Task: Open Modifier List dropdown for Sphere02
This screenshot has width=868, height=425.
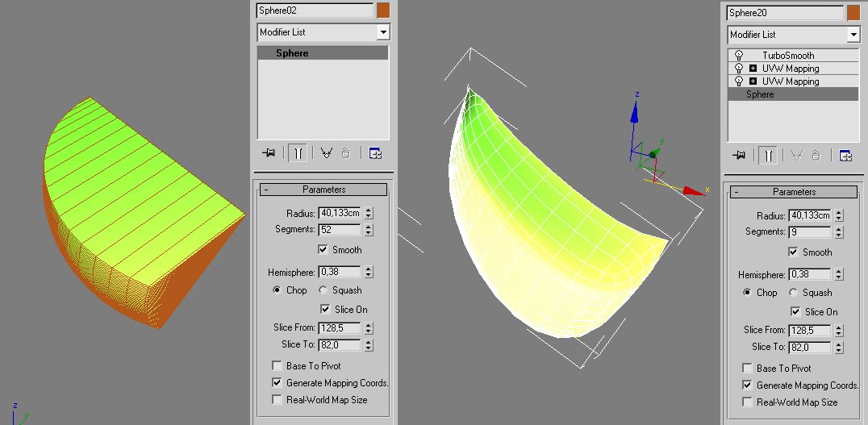Action: (x=383, y=32)
